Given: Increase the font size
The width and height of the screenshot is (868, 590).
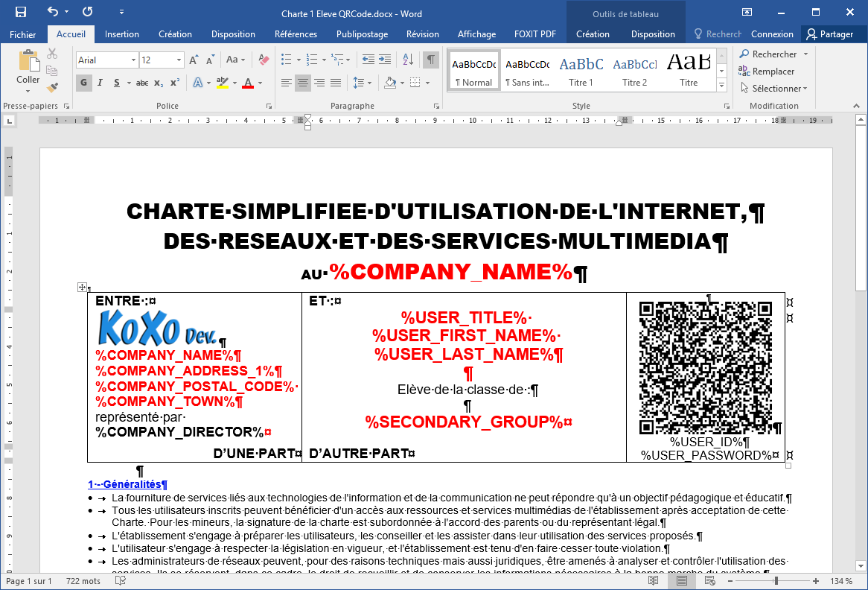Looking at the screenshot, I should 194,60.
